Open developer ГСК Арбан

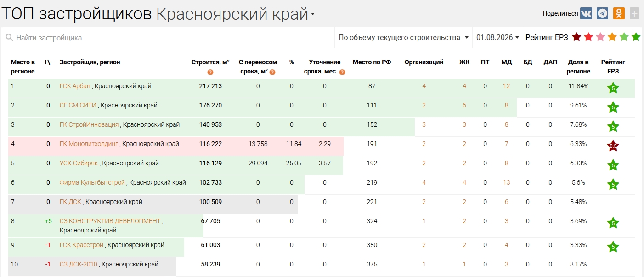(x=75, y=86)
